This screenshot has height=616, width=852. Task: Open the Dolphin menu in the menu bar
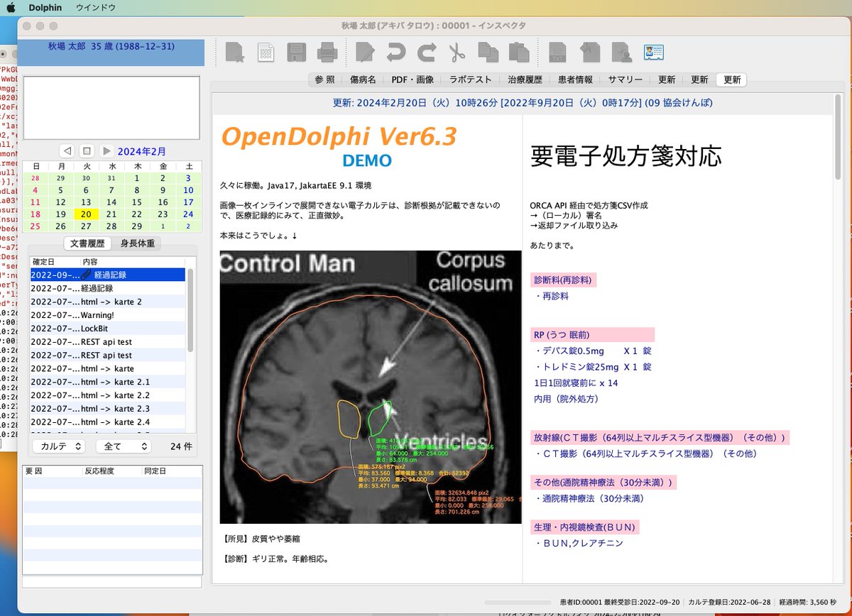click(x=45, y=7)
